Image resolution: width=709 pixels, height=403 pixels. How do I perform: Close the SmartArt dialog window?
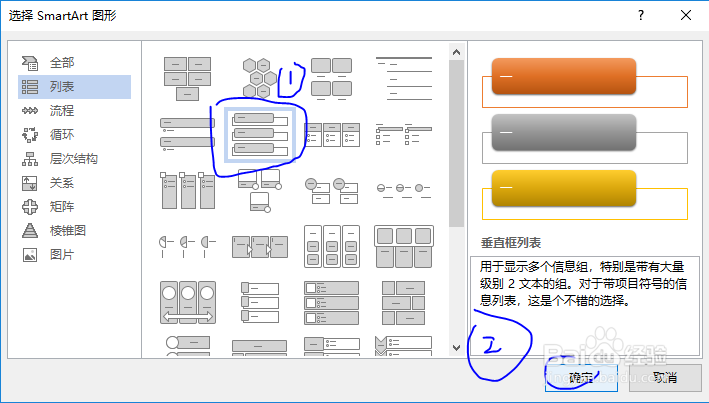(686, 15)
